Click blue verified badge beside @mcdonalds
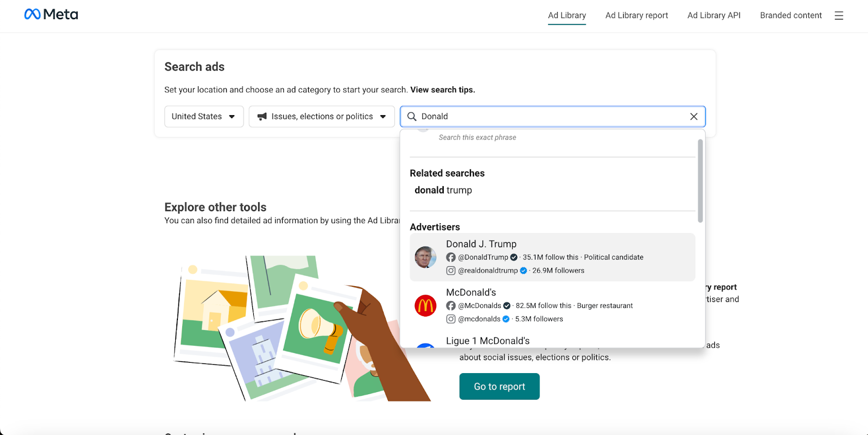Image resolution: width=868 pixels, height=435 pixels. (x=506, y=319)
